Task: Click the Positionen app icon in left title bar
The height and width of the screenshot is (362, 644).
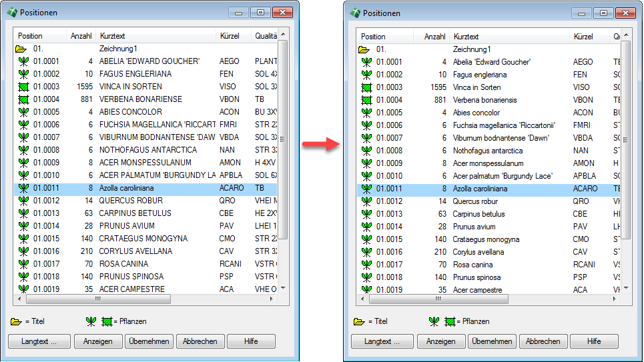Action: [11, 13]
